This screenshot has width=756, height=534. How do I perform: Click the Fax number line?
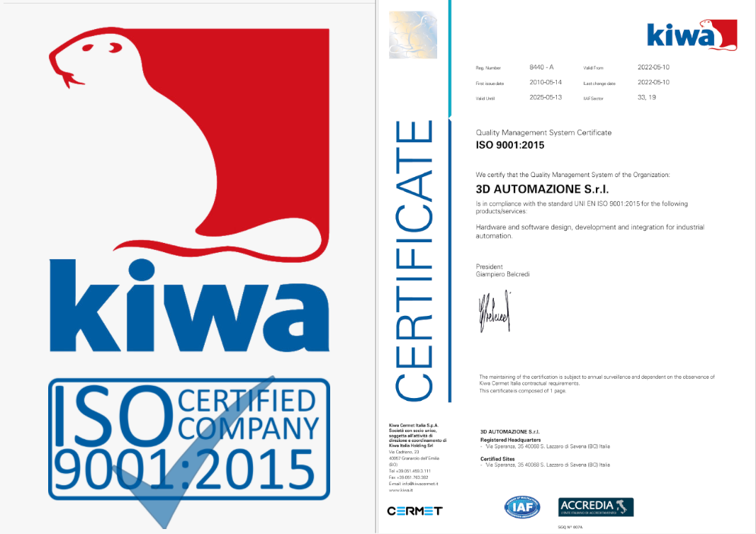coord(408,477)
